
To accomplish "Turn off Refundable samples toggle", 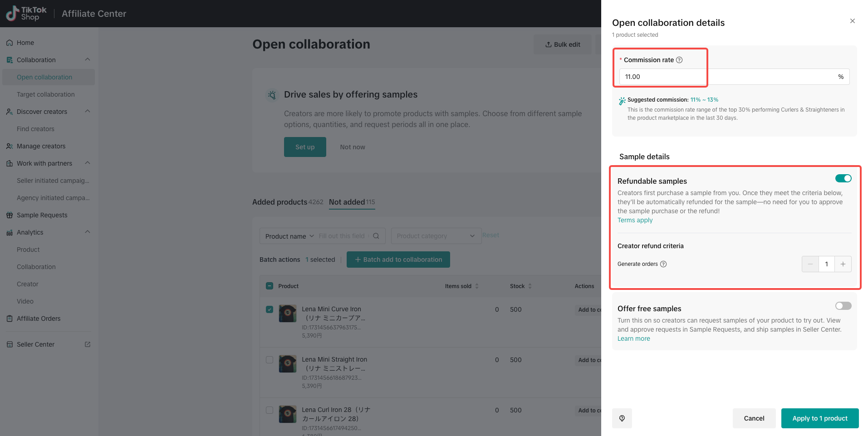I will coord(843,178).
